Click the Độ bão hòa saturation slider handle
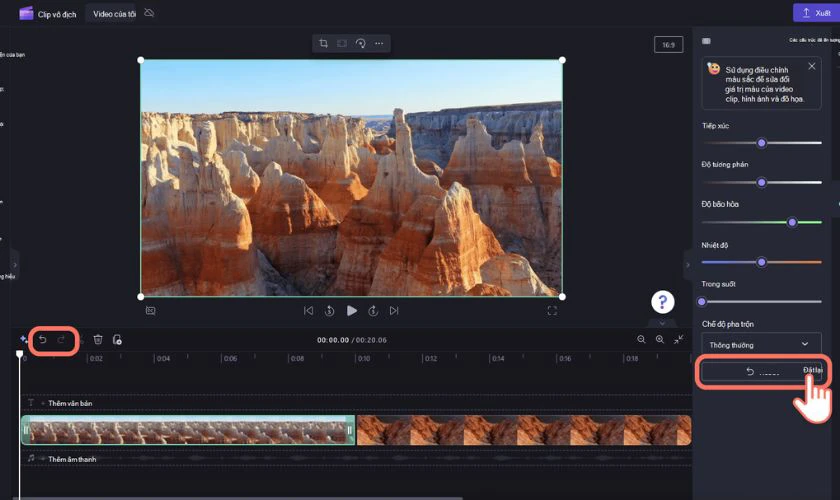Viewport: 840px width, 500px height. 792,222
